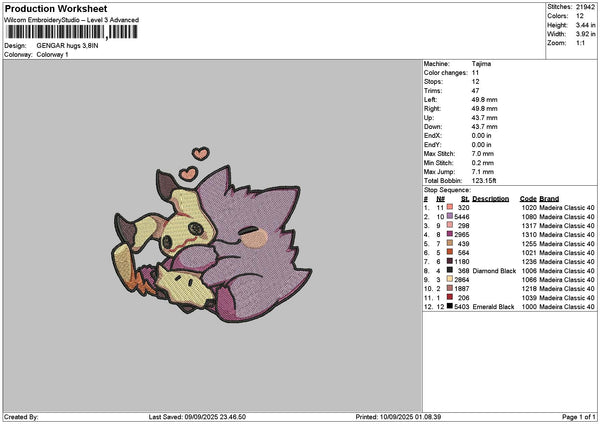Select the Max Stitch value '7.0 mm'
The height and width of the screenshot is (424, 600).
click(483, 154)
